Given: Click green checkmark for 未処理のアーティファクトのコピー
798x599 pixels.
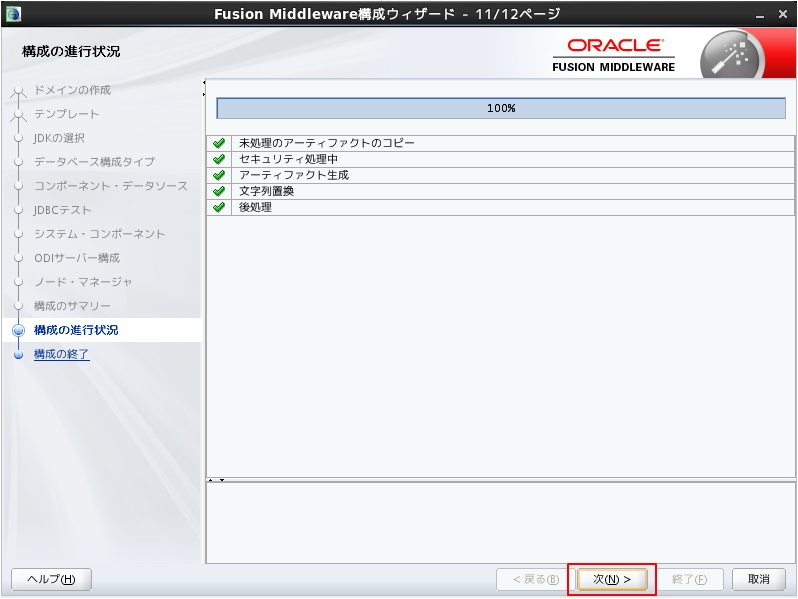Looking at the screenshot, I should [x=219, y=143].
